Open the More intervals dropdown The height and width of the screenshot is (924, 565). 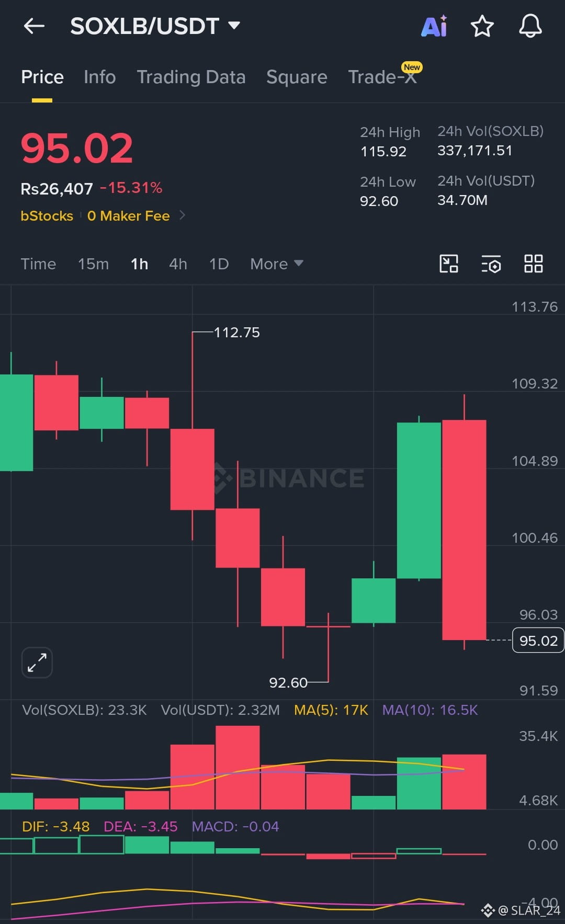276,264
